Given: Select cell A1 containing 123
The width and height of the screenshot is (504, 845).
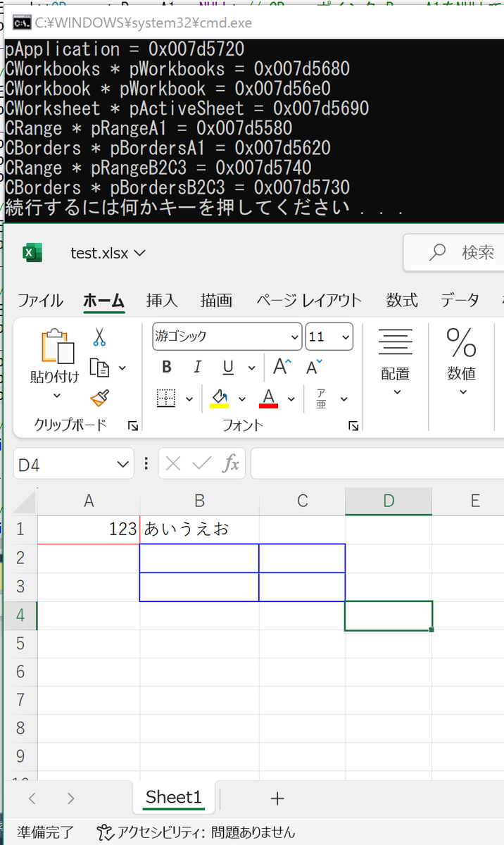Looking at the screenshot, I should (x=89, y=530).
